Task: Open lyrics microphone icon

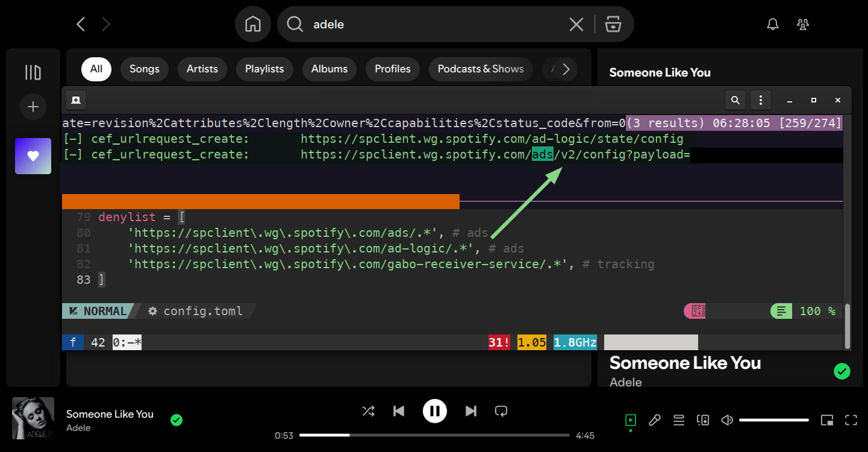Action: (x=655, y=420)
